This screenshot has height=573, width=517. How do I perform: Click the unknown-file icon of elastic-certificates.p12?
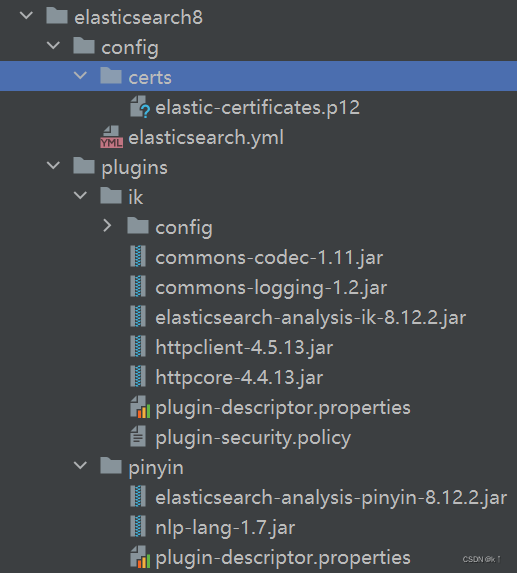140,107
